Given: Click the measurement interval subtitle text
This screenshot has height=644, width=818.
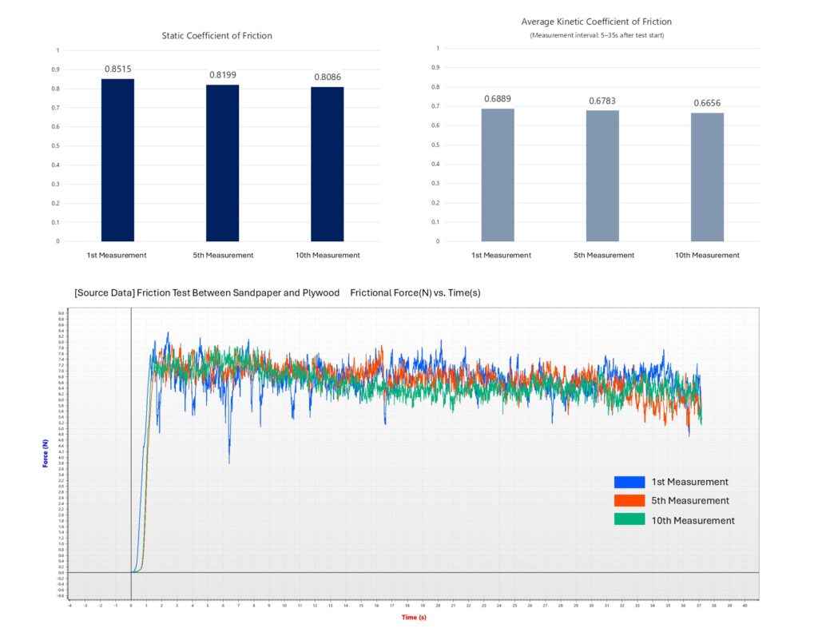Looking at the screenshot, I should (x=596, y=35).
